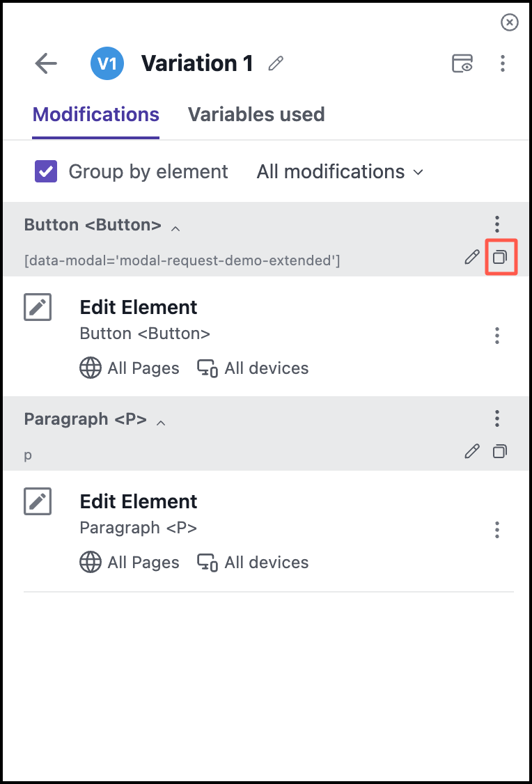Screen dimensions: 532x784
Task: Edit the Button element selector
Action: click(472, 258)
